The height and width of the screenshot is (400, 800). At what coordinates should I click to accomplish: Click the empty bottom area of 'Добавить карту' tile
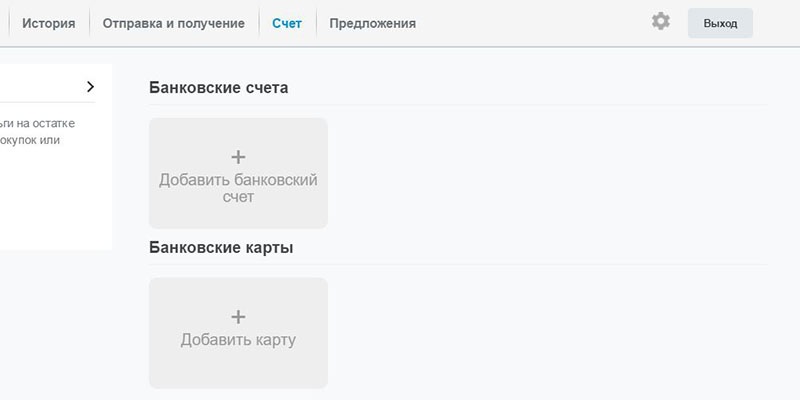pyautogui.click(x=238, y=370)
